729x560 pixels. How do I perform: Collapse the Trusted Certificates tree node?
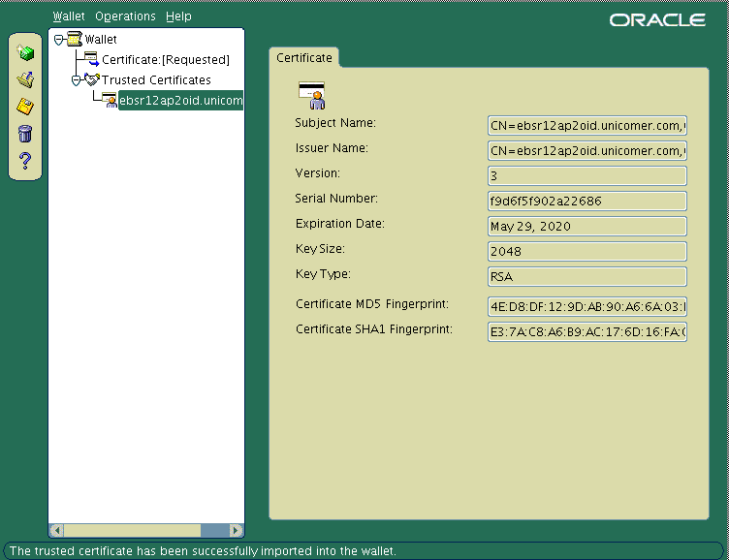(x=76, y=80)
